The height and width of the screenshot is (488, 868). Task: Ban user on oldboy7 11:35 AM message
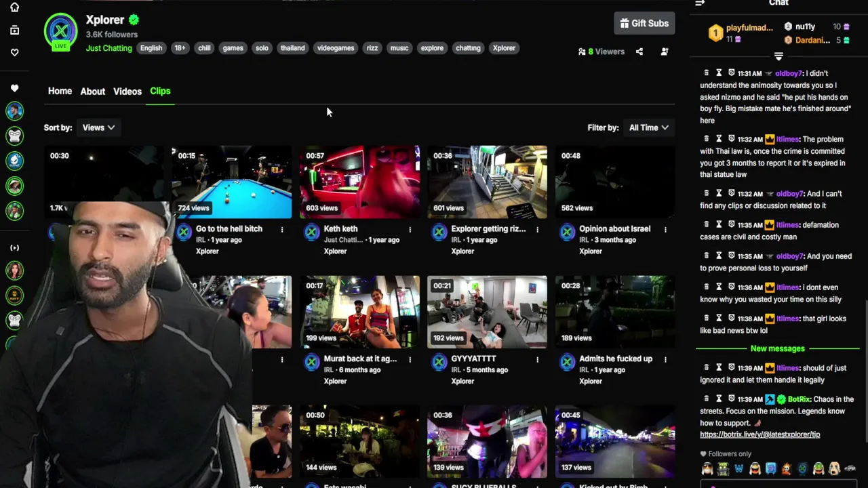click(x=731, y=256)
